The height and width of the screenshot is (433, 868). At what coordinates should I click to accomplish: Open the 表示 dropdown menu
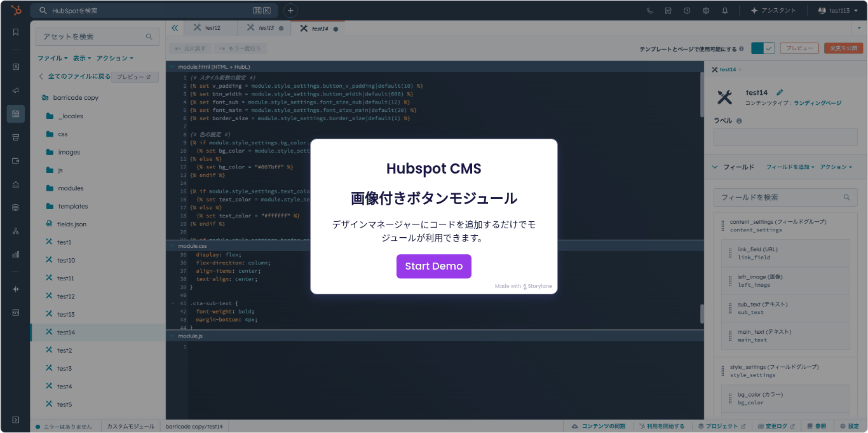tap(82, 58)
